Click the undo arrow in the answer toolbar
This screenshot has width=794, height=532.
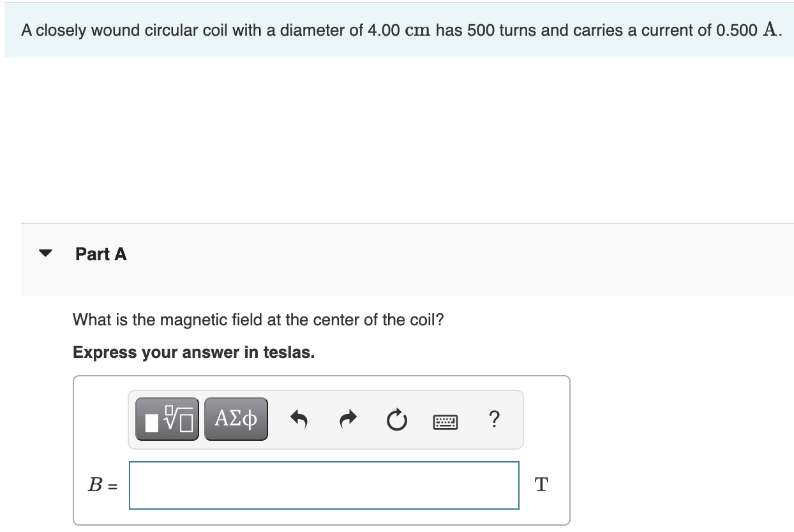299,419
